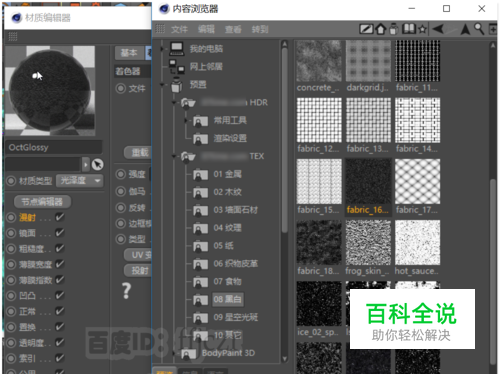Open the catalog book icon in toolbar

(408, 29)
